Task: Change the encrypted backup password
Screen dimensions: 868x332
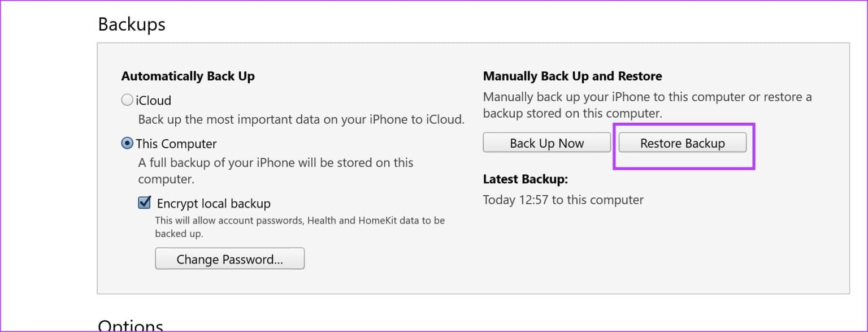Action: tap(229, 258)
